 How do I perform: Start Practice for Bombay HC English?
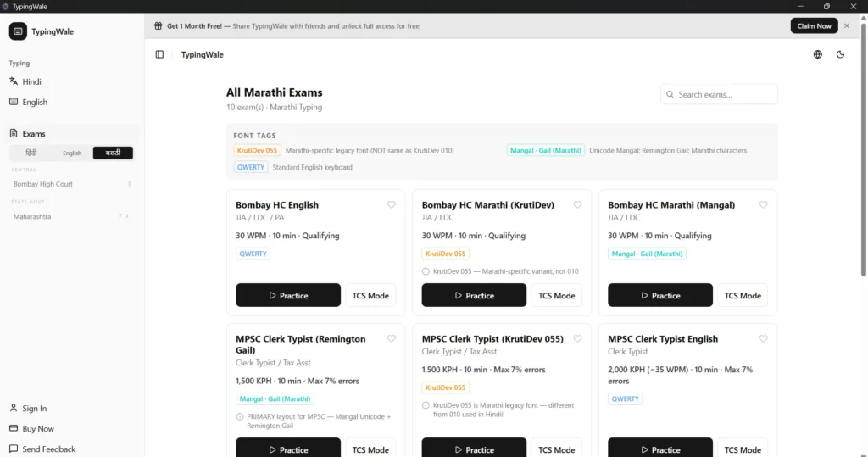[x=288, y=295]
